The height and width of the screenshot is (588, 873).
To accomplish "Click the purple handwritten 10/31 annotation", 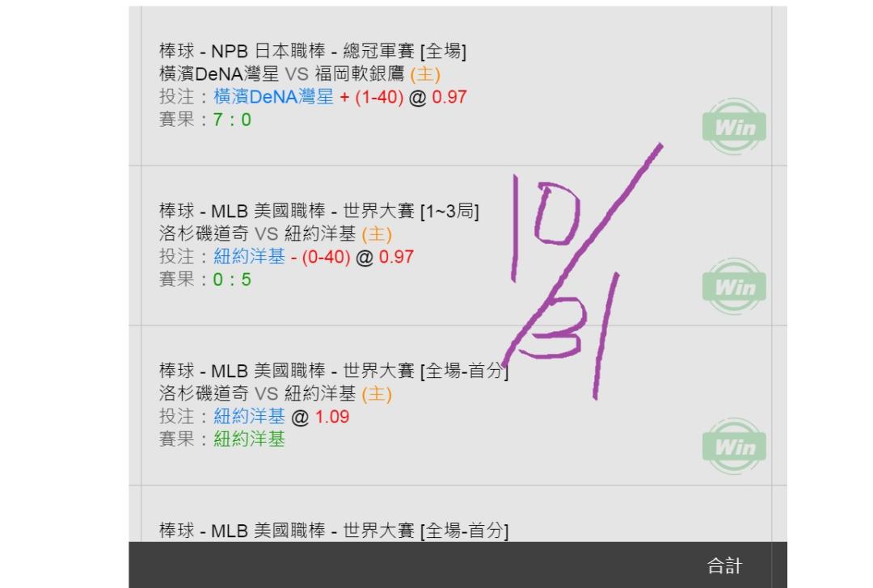I will coord(584,271).
